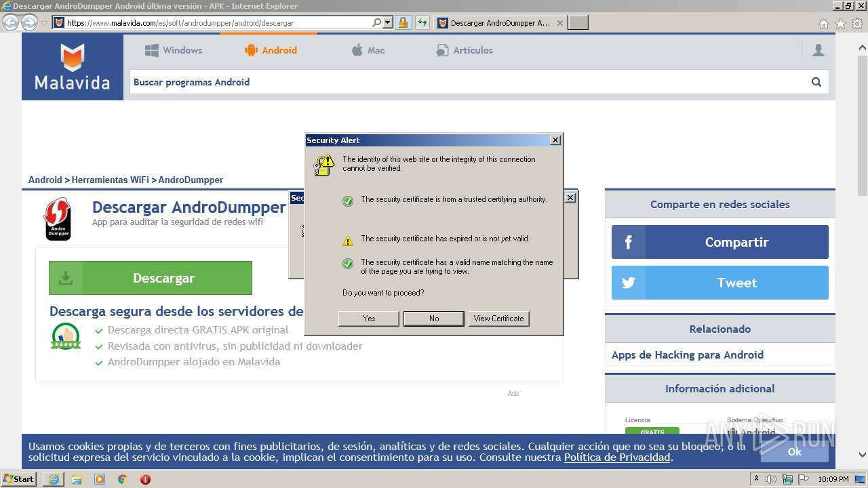
Task: Click the page scrollbar down arrow
Action: click(x=863, y=455)
